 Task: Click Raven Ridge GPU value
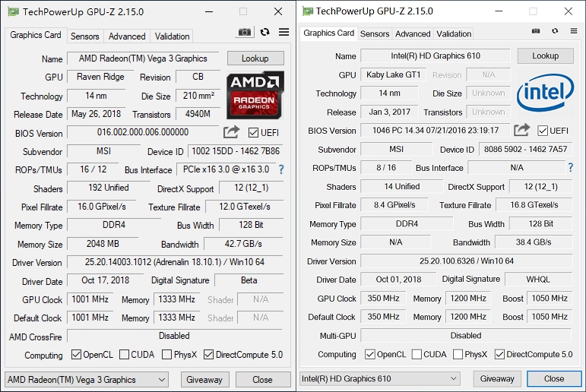pyautogui.click(x=100, y=77)
